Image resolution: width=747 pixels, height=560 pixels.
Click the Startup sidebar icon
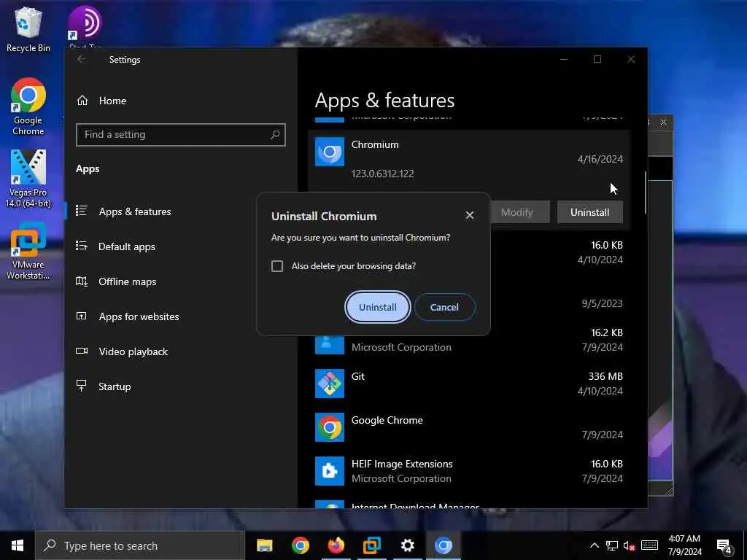tap(82, 386)
